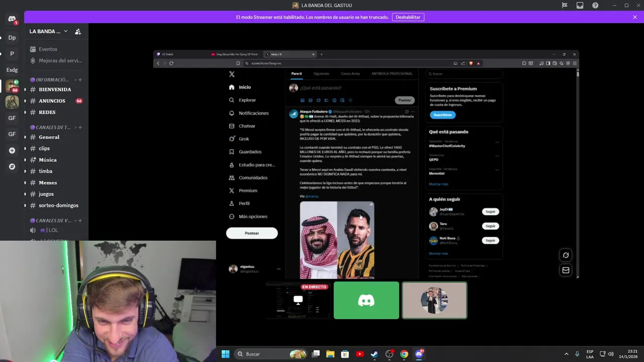Open the Discord inbox icon in title bar
The image size is (644, 362).
coord(580,5)
